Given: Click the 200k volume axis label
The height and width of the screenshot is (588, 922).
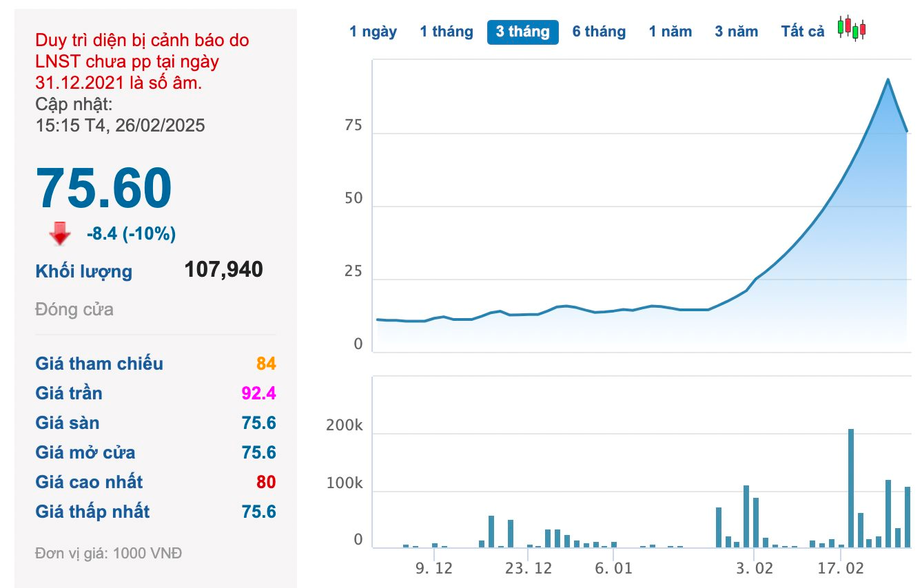Looking at the screenshot, I should 345,426.
